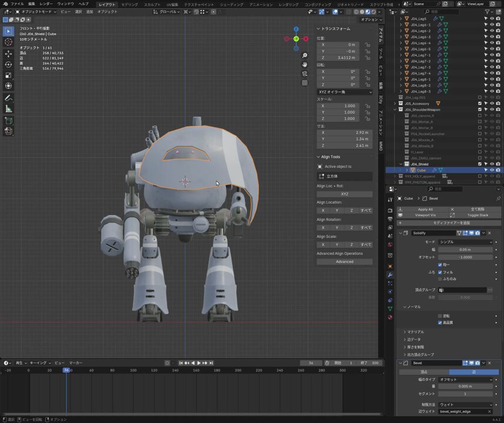Open the Modifier properties wrench tab
This screenshot has height=423, width=504.
tap(390, 275)
